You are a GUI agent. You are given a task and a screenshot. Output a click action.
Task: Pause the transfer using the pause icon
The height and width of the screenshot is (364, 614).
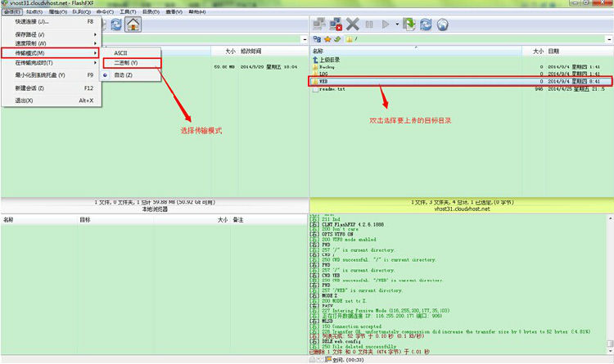point(369,25)
